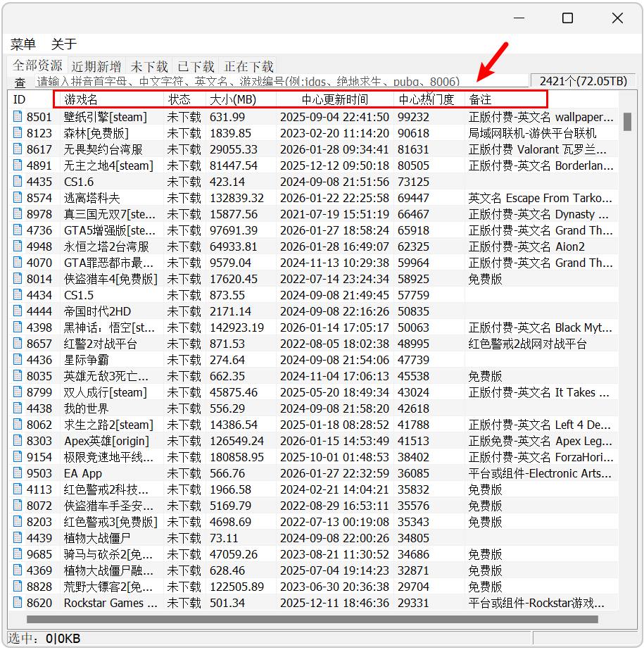The height and width of the screenshot is (650, 644).
Task: Click the 查 search button
Action: pos(20,82)
